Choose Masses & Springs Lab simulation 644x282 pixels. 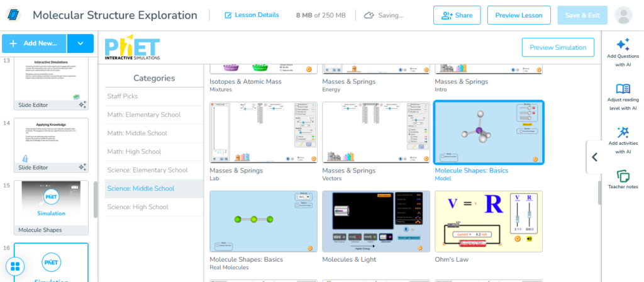coord(264,133)
